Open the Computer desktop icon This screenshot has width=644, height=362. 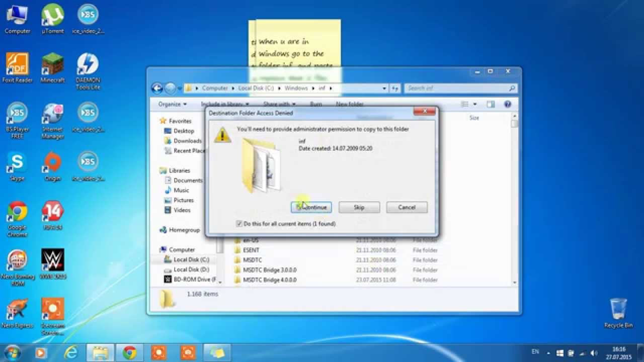18,19
